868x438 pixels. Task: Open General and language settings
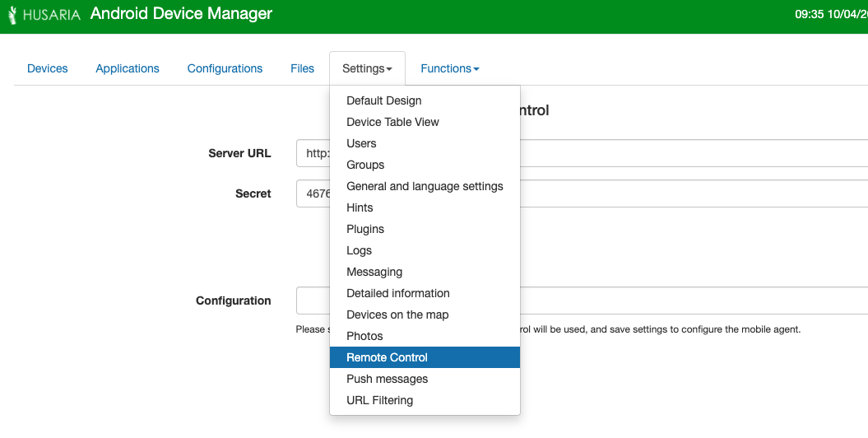425,186
